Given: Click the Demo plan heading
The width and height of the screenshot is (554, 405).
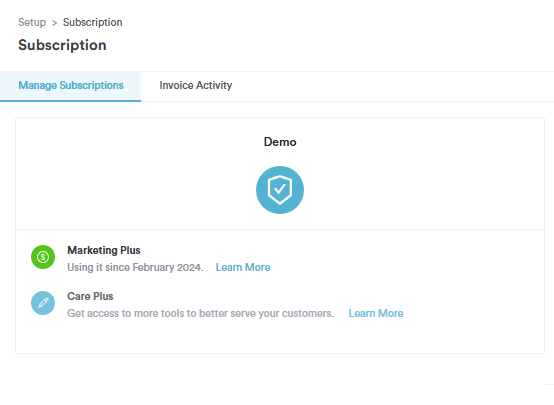Looking at the screenshot, I should coord(280,142).
